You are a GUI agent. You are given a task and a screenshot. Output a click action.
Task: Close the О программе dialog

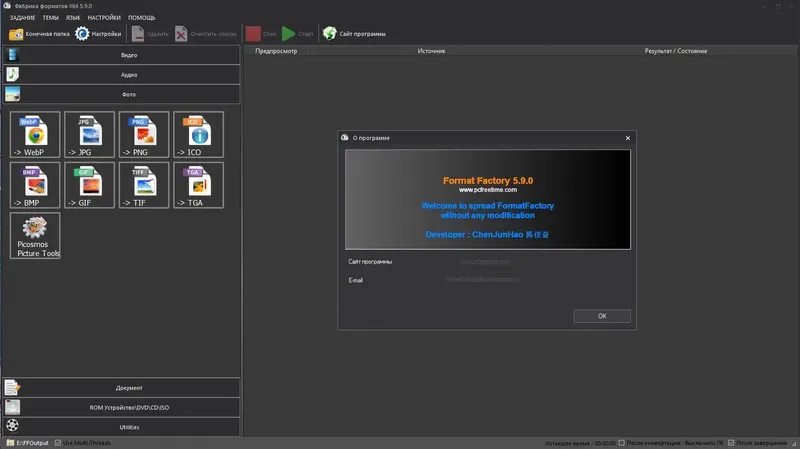628,138
